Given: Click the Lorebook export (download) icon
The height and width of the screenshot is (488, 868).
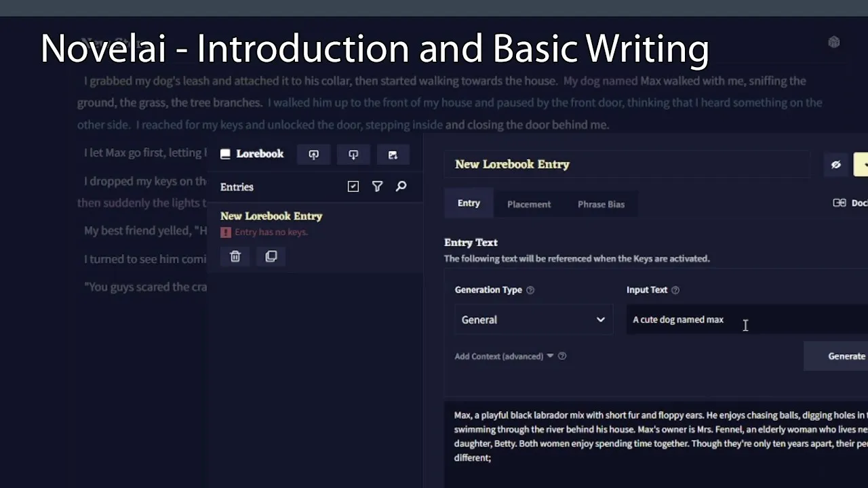Looking at the screenshot, I should [x=353, y=155].
